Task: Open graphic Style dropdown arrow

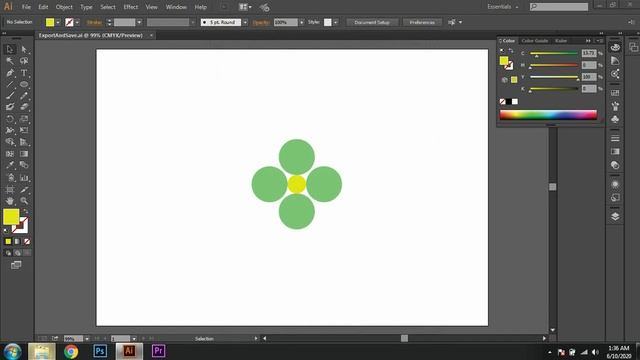Action: tap(336, 22)
